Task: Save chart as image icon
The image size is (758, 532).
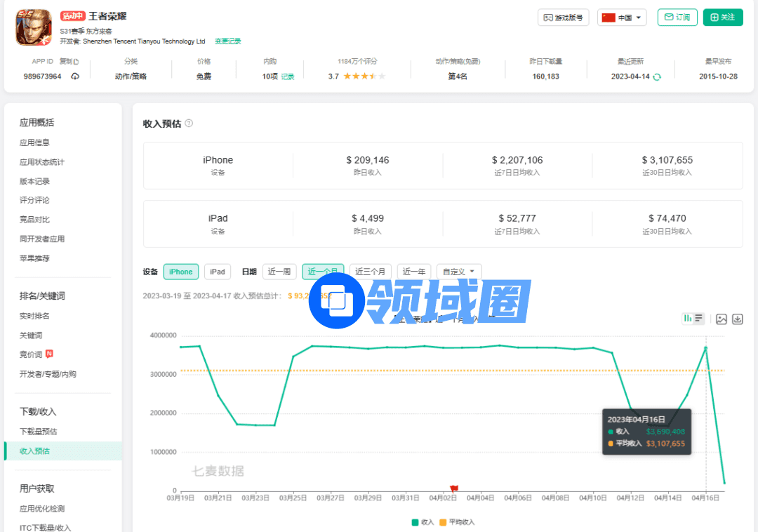Action: (722, 319)
